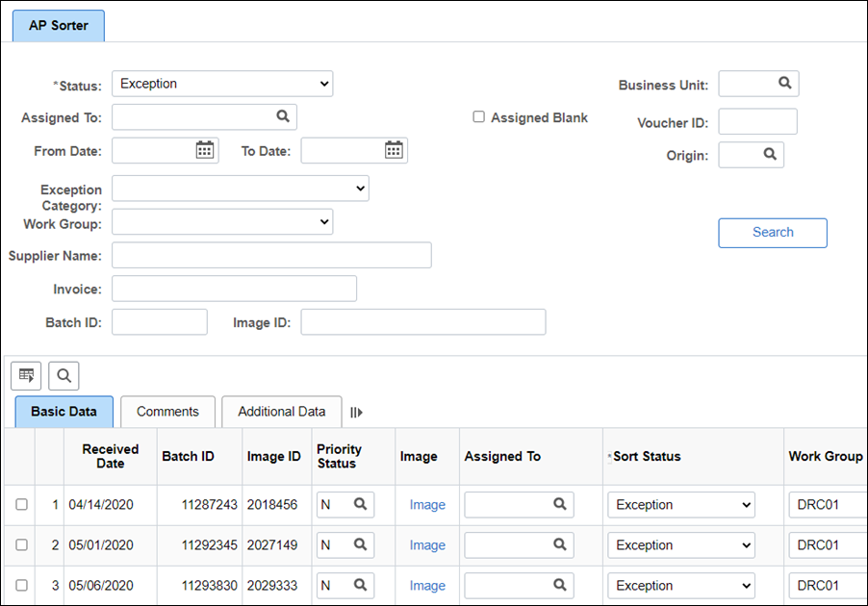Select the checkbox for row 3
The width and height of the screenshot is (868, 606).
21,585
